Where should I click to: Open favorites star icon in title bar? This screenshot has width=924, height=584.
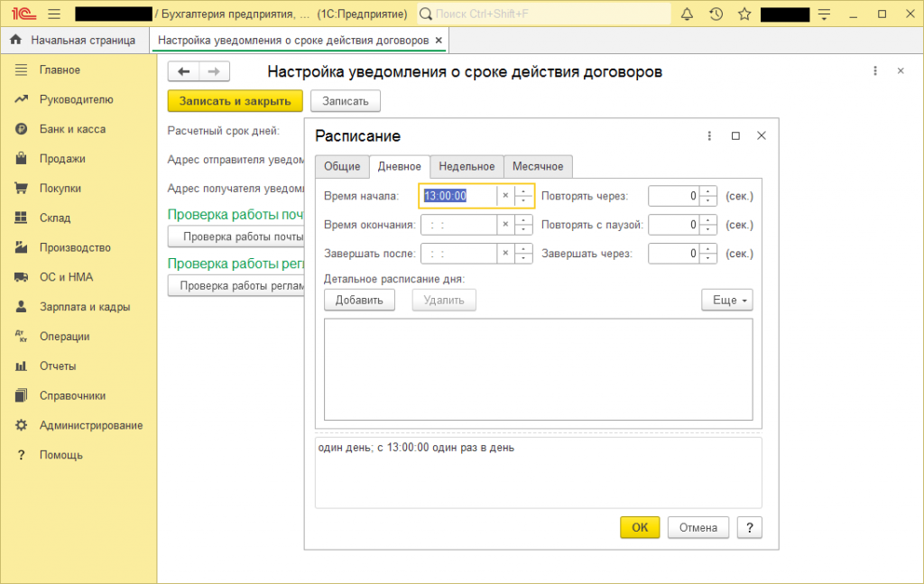pos(744,14)
